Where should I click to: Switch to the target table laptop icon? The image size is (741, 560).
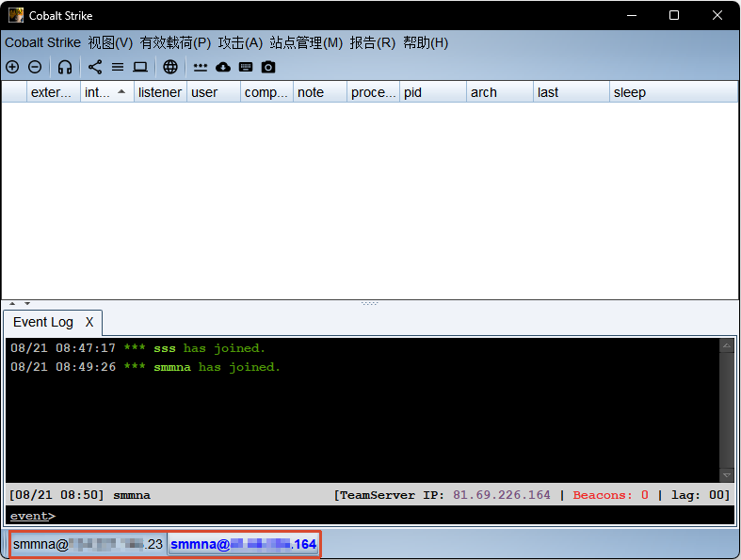tap(140, 67)
